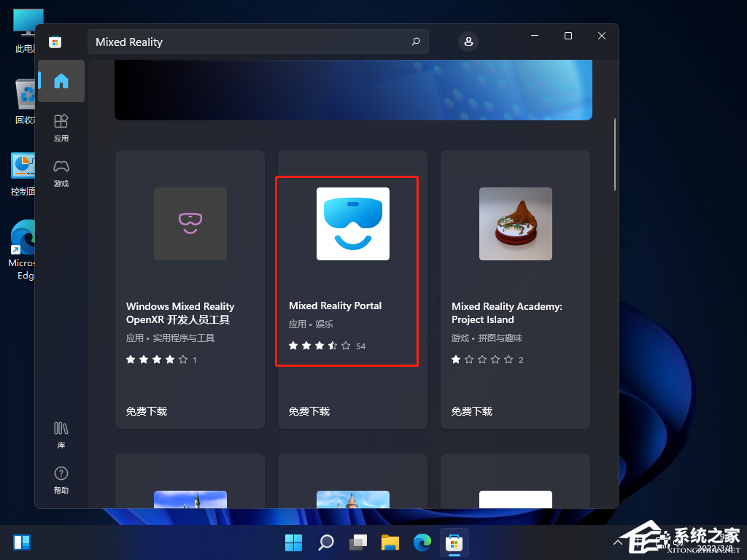
Task: Click free download under Project Island
Action: [471, 411]
